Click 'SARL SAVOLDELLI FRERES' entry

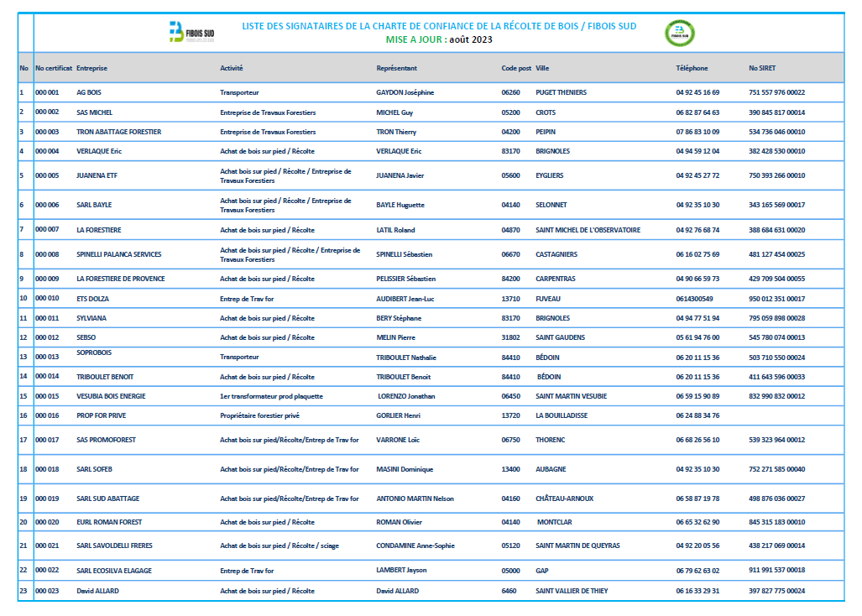tap(114, 546)
